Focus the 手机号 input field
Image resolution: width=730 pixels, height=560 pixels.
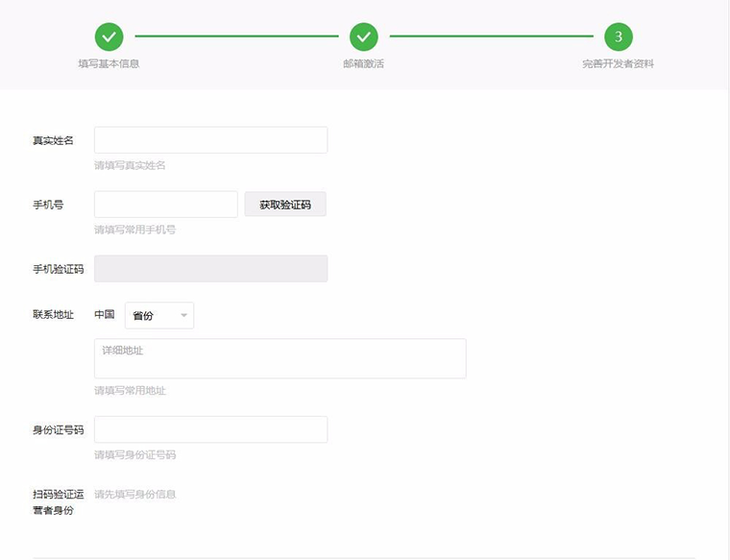pos(166,204)
